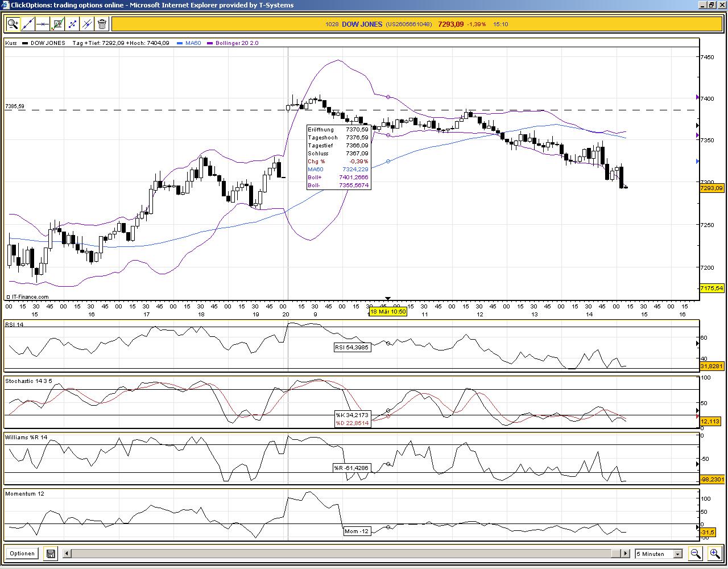The image size is (728, 569).
Task: Click the RSI 14 panel title
Action: tap(14, 324)
